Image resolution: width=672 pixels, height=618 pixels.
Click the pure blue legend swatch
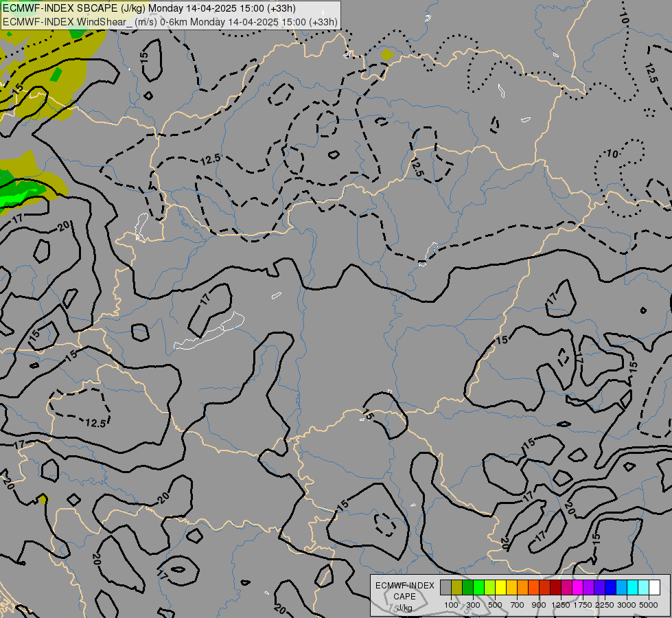[610, 588]
